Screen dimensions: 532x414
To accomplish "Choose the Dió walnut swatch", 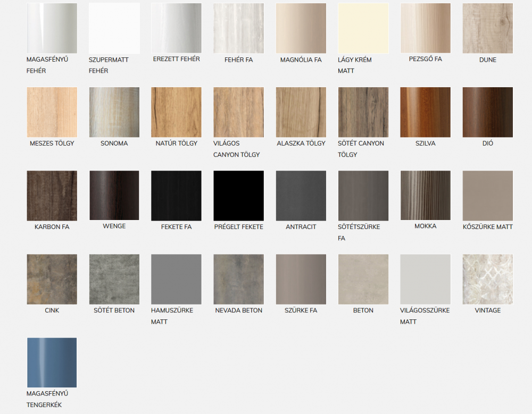I will (487, 112).
